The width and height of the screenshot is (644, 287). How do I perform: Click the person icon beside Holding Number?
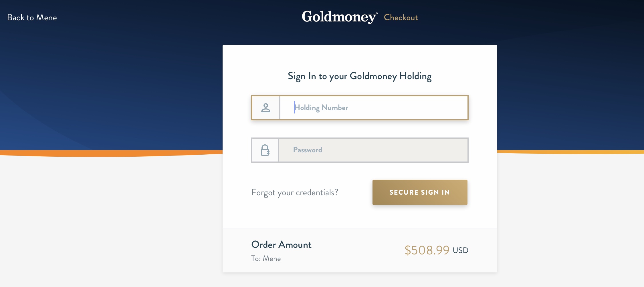[266, 108]
